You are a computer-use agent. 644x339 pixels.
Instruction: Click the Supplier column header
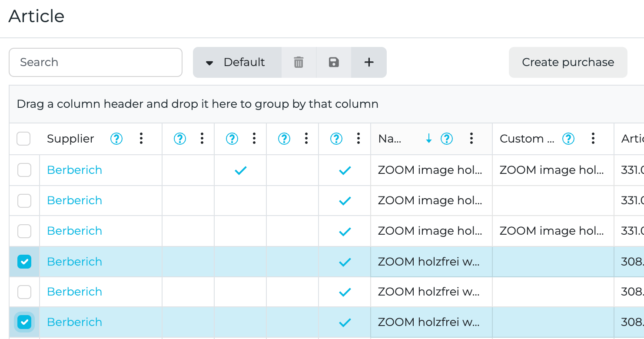70,139
